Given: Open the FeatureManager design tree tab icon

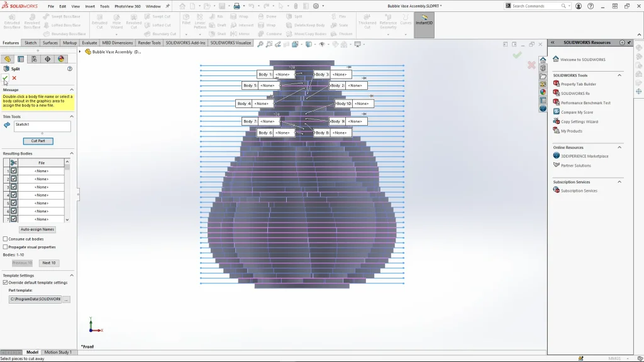Looking at the screenshot, I should point(8,59).
